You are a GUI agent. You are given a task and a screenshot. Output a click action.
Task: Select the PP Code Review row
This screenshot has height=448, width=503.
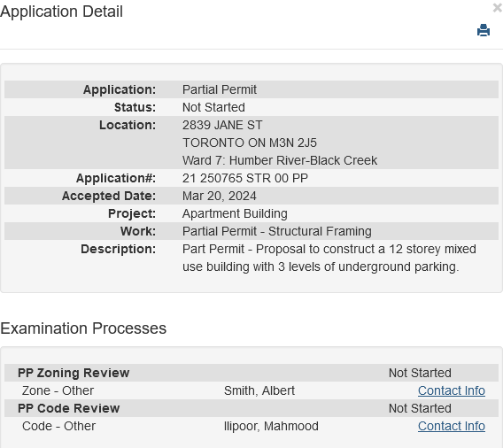point(251,408)
